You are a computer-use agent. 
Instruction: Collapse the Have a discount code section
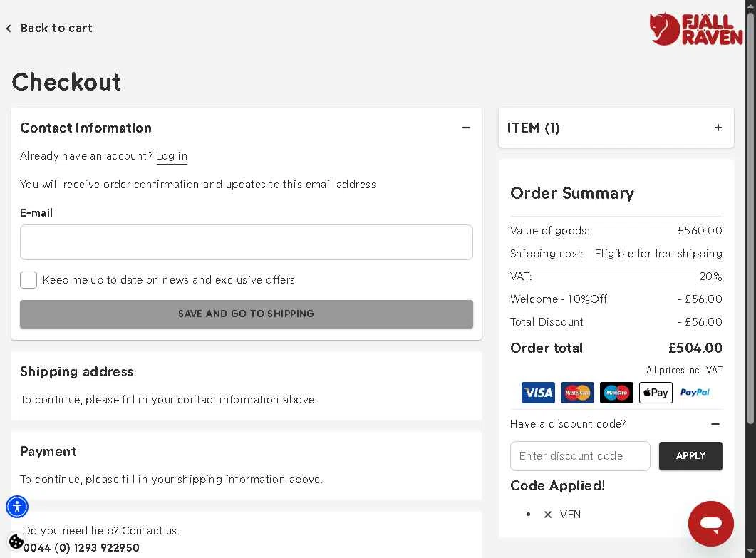tap(715, 424)
